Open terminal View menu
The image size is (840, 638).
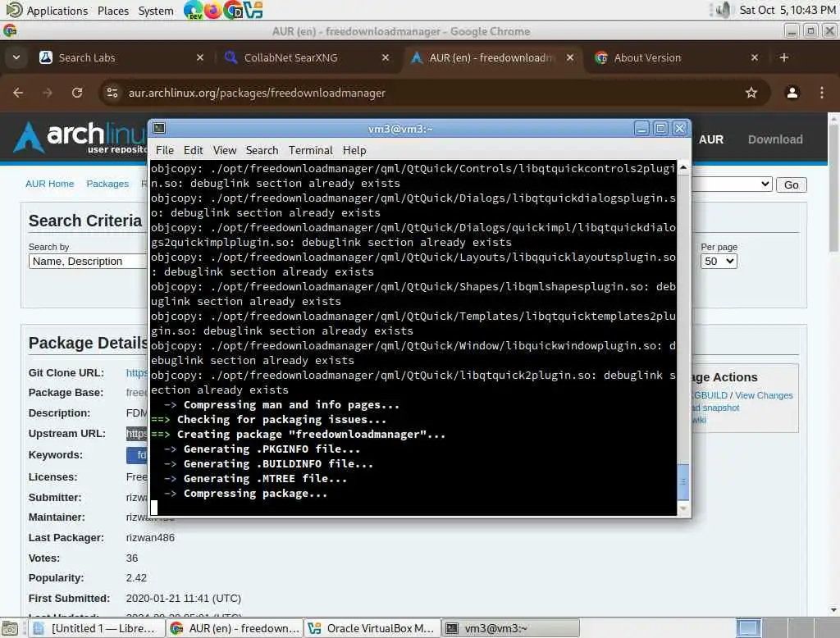pyautogui.click(x=225, y=150)
